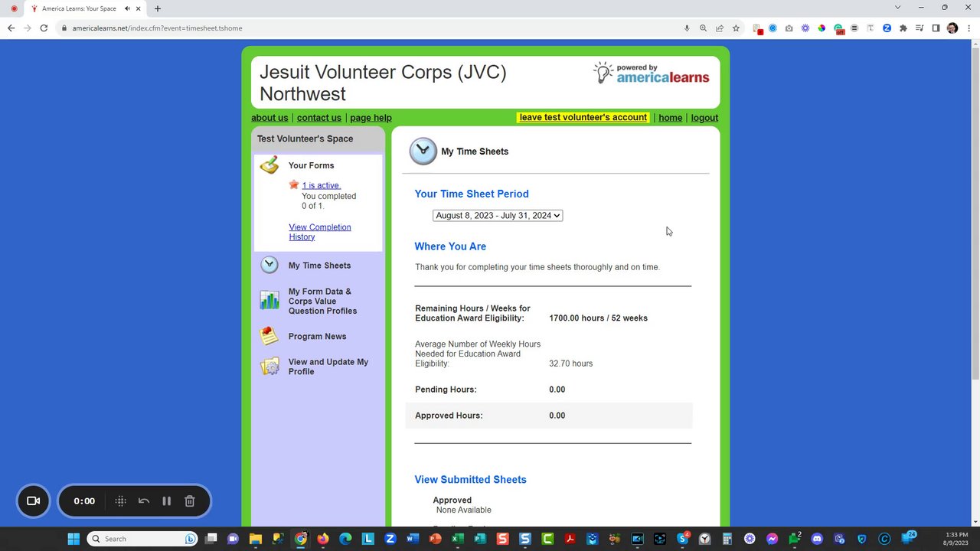This screenshot has height=551, width=980.
Task: Open Chrome three-dot menu
Action: tap(969, 28)
